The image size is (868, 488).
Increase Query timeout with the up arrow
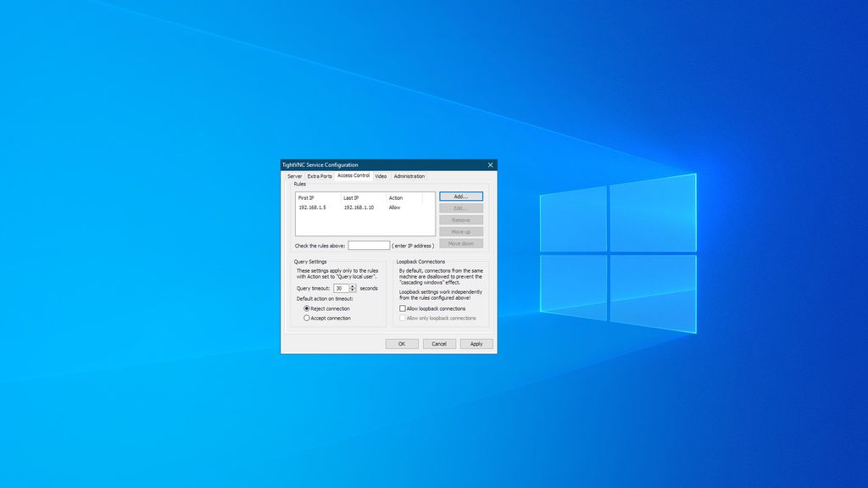coord(351,285)
